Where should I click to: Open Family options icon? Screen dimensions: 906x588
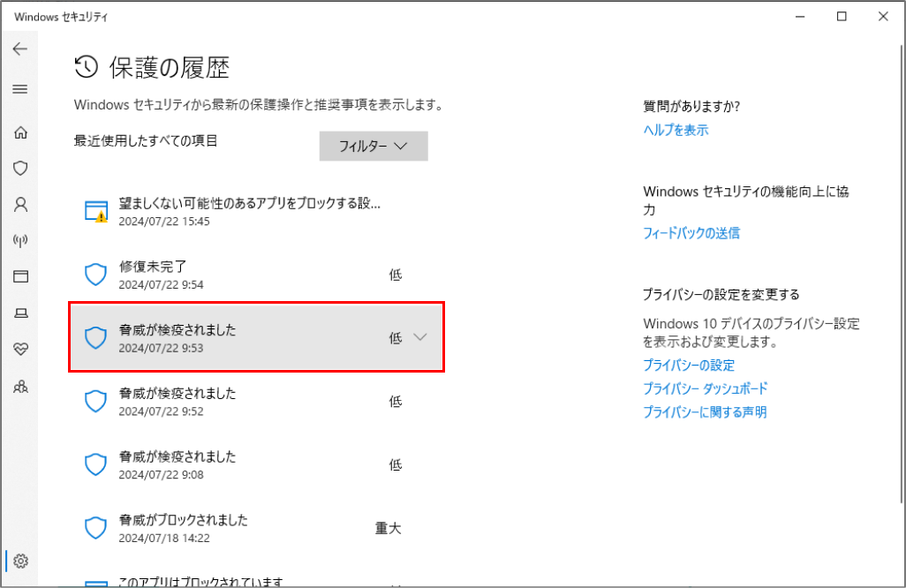21,387
